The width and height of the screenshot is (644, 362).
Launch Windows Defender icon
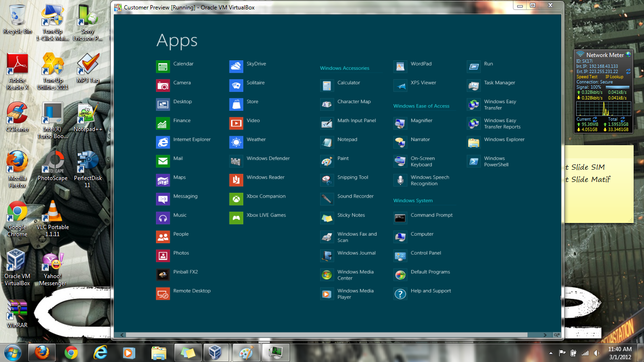[236, 161]
